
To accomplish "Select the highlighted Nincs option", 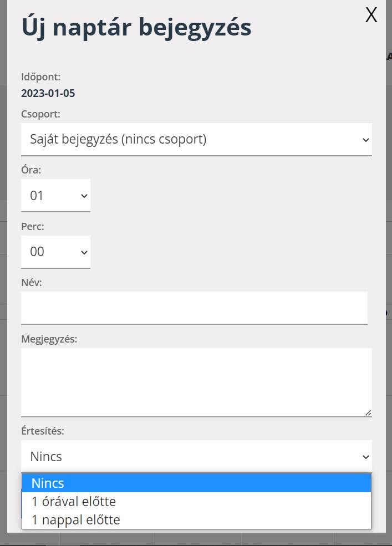I will coord(196,483).
